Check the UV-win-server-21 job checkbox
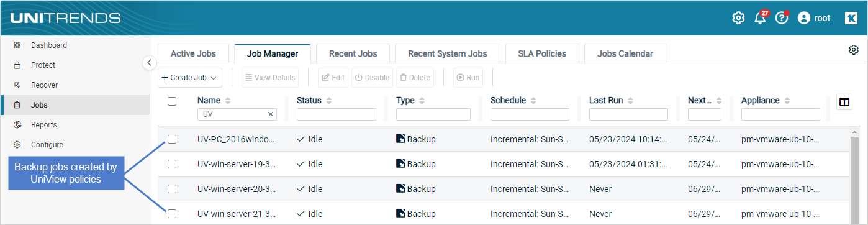 point(172,214)
